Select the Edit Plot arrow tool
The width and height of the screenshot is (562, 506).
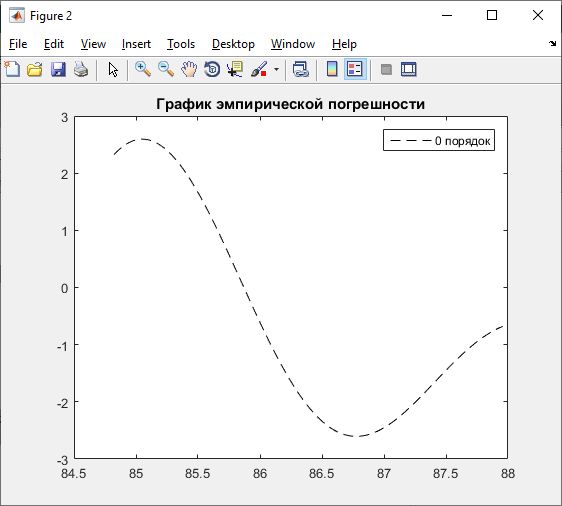click(x=113, y=69)
